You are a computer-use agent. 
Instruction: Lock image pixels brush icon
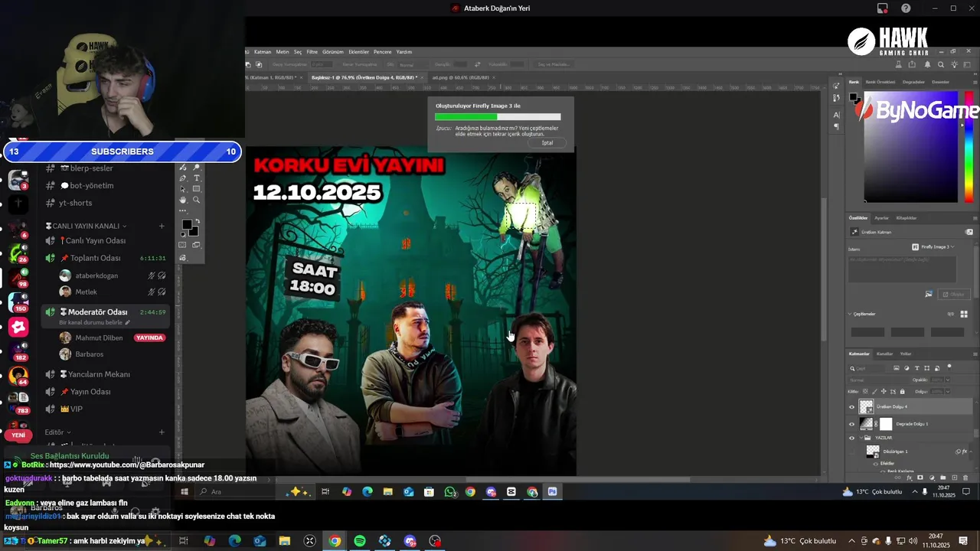pyautogui.click(x=874, y=391)
